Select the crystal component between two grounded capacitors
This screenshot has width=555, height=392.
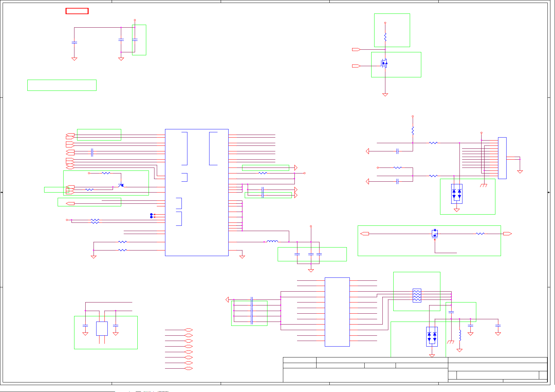click(x=102, y=328)
